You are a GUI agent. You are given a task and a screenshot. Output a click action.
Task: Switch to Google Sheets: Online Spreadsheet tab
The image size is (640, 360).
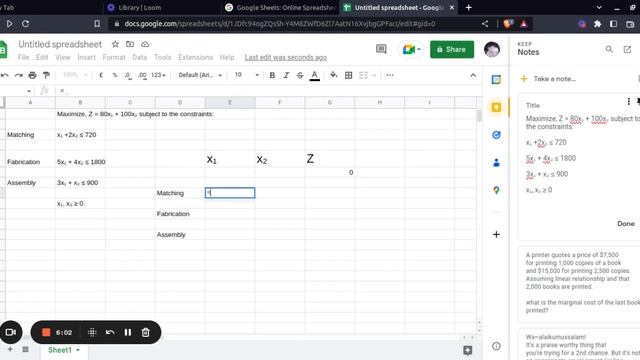(280, 7)
